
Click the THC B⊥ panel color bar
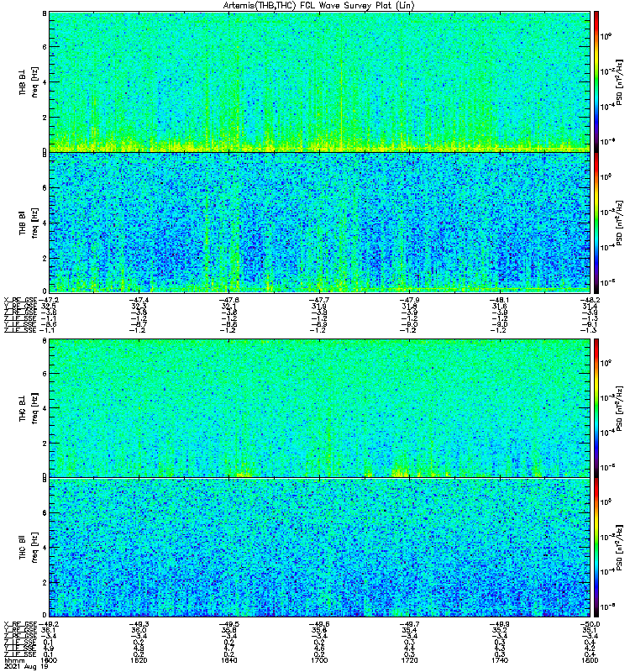(x=596, y=408)
